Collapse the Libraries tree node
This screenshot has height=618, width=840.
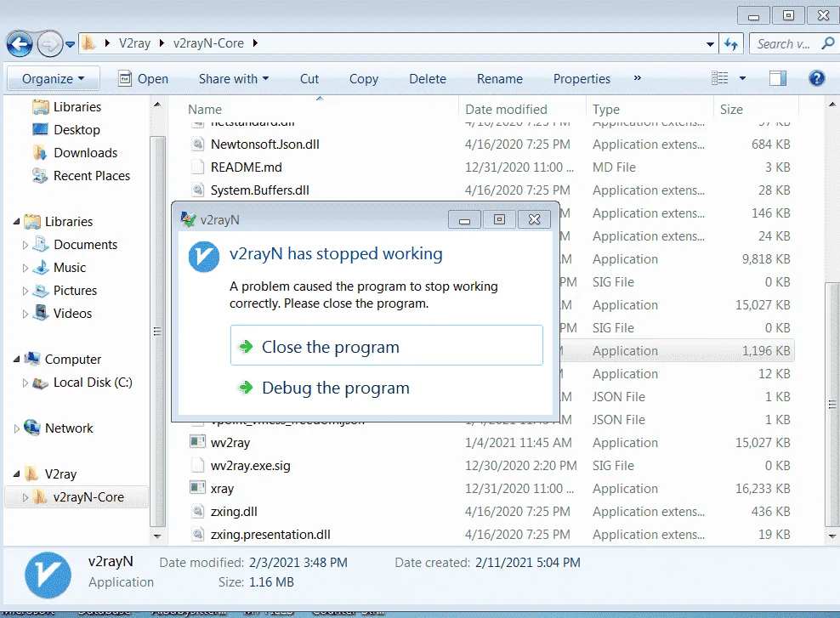(x=17, y=222)
